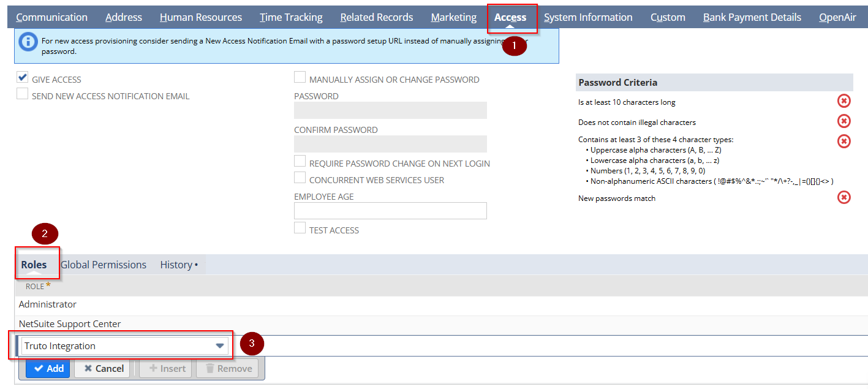Click the EMPLOYEE AGE input field
This screenshot has height=389, width=868.
pos(390,210)
